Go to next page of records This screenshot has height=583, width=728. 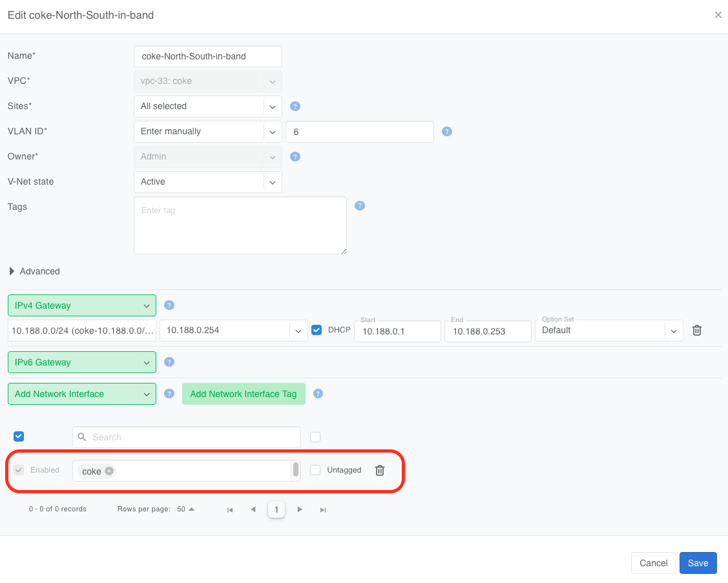tap(300, 509)
